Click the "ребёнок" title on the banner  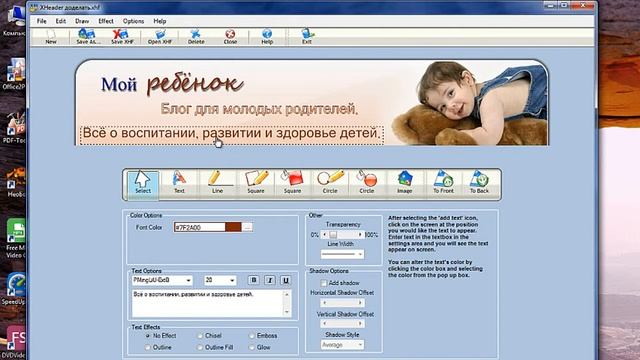coord(195,84)
